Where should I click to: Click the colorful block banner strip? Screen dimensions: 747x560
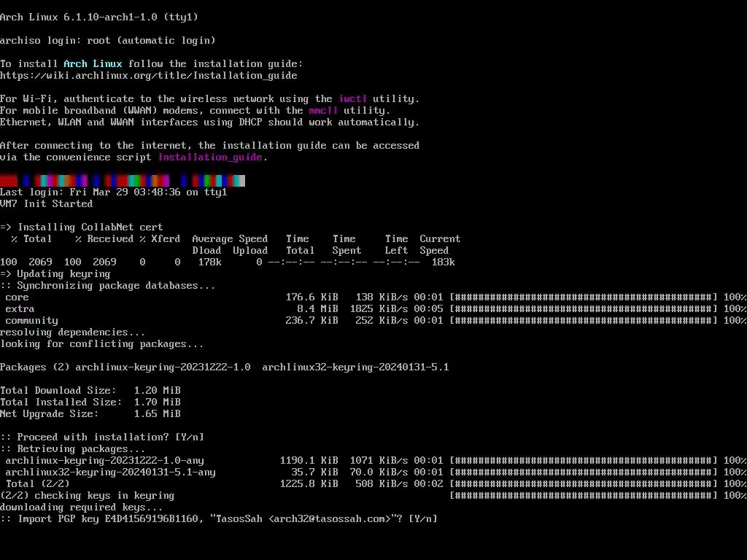123,181
